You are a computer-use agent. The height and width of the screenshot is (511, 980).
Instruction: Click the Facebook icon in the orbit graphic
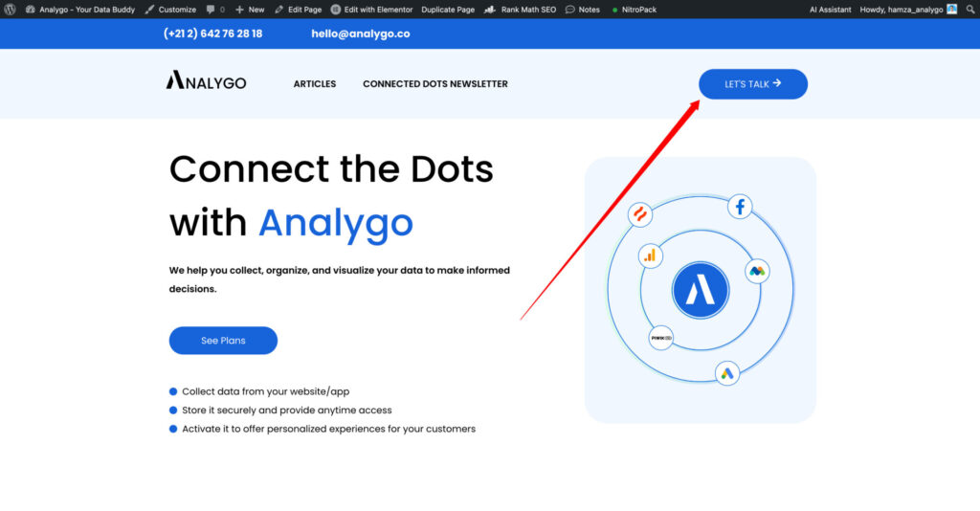point(740,206)
